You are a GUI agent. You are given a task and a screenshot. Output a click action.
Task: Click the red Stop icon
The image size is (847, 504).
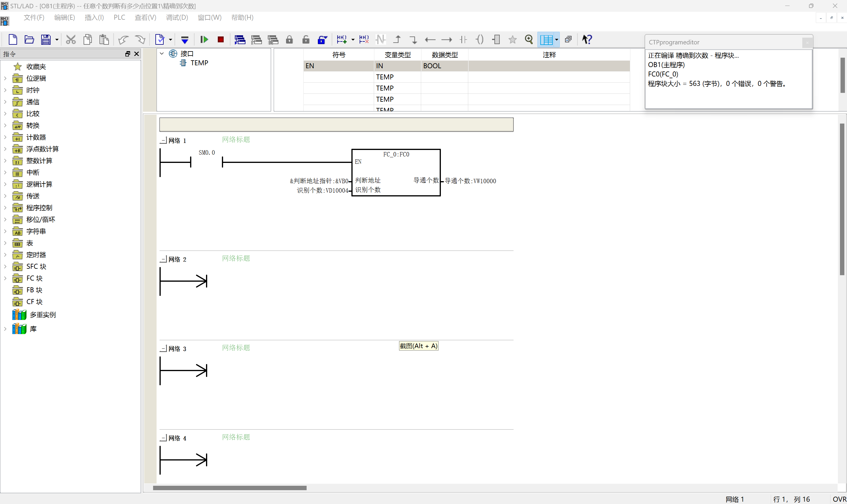[x=221, y=39]
